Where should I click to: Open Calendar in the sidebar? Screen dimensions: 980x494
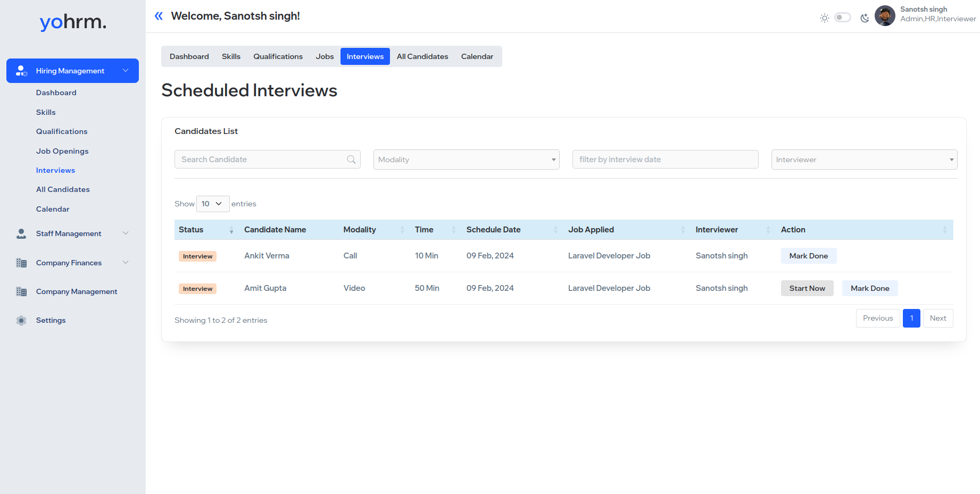click(x=53, y=209)
